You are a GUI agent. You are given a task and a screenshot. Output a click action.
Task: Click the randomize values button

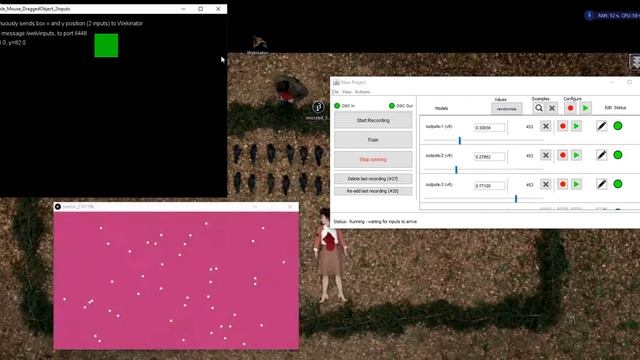507,109
